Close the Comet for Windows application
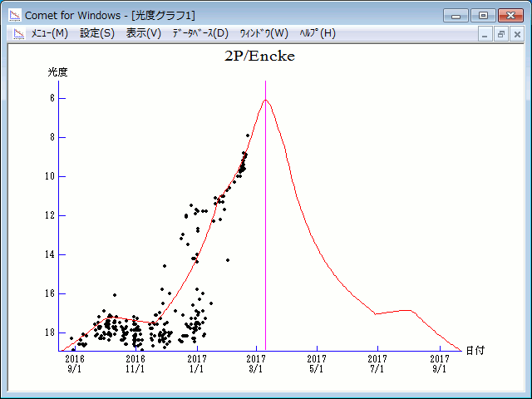The image size is (532, 399). tap(510, 16)
